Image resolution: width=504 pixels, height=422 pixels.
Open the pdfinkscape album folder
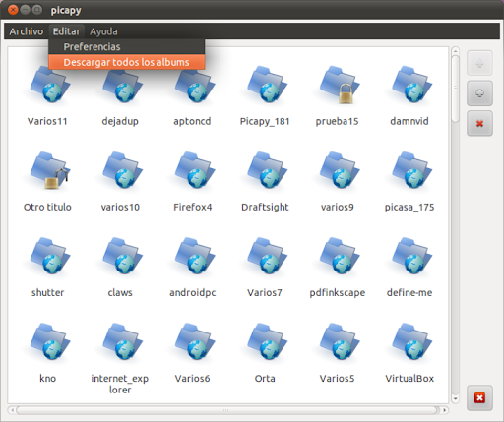tap(339, 257)
